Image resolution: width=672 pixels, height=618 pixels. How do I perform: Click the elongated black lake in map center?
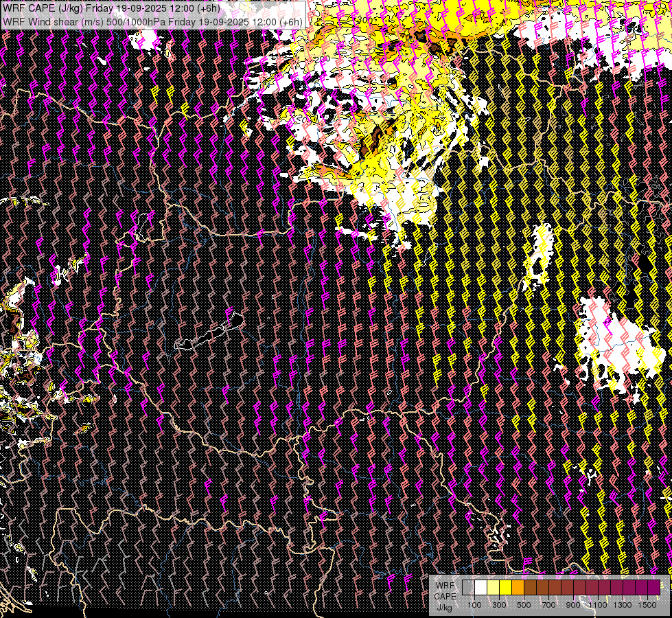(x=210, y=331)
